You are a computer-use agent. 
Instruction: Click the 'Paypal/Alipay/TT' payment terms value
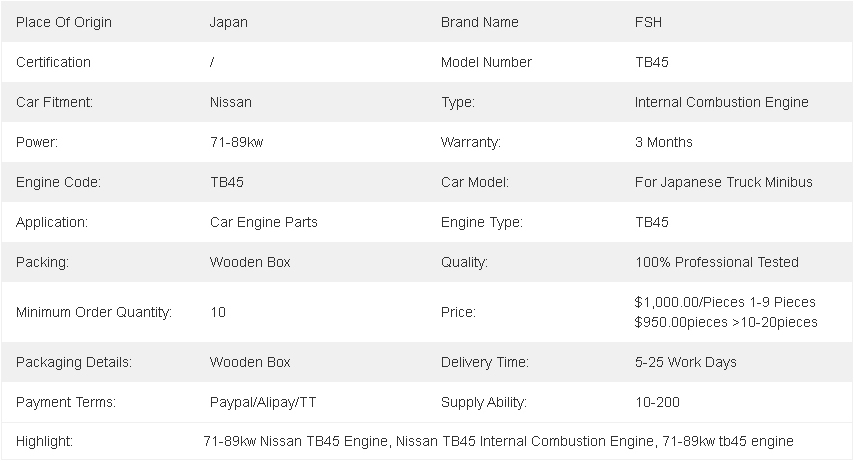pos(262,402)
